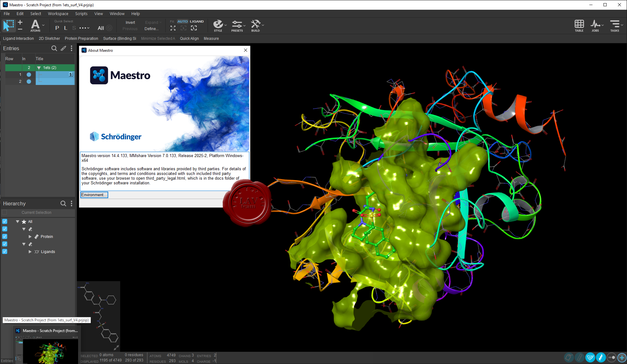627x364 pixels.
Task: Close the About Maestro dialog
Action: point(246,50)
